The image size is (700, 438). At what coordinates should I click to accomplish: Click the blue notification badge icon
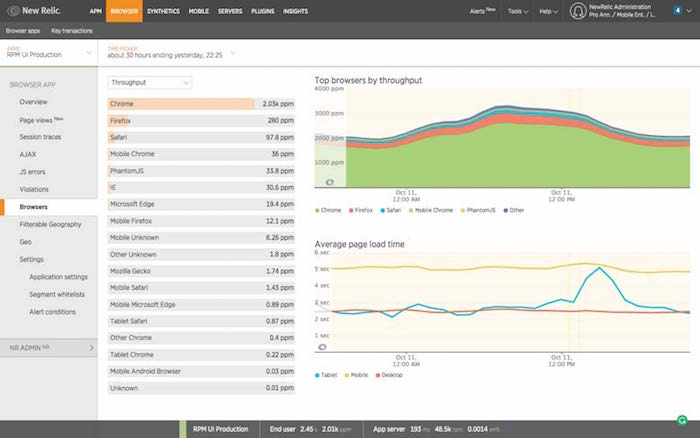coord(678,10)
